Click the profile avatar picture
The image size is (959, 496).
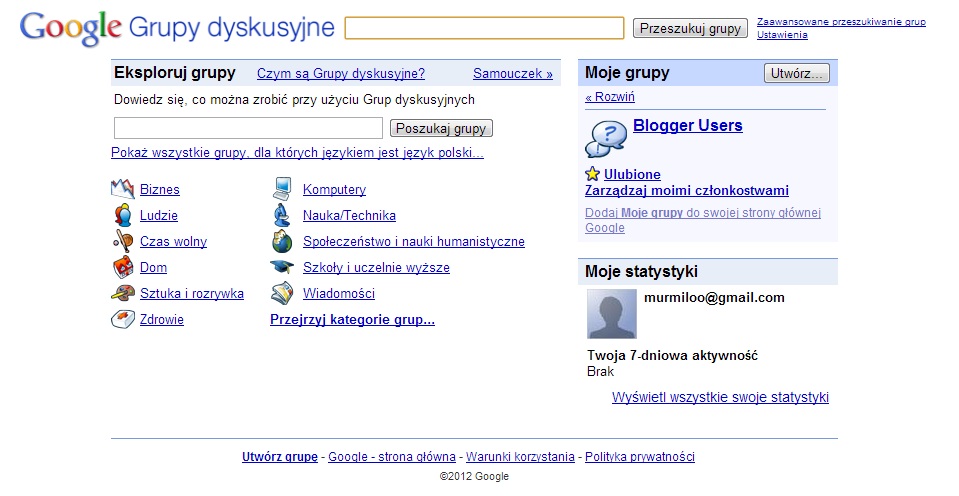[612, 314]
